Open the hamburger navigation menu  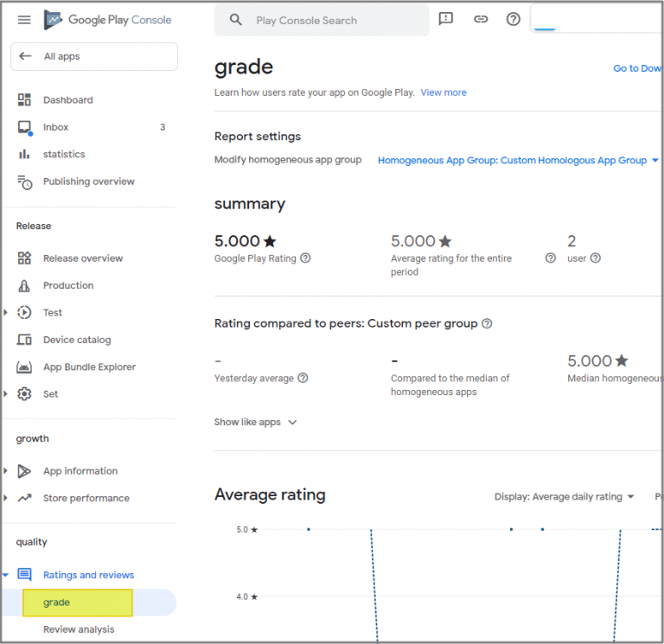(x=24, y=20)
